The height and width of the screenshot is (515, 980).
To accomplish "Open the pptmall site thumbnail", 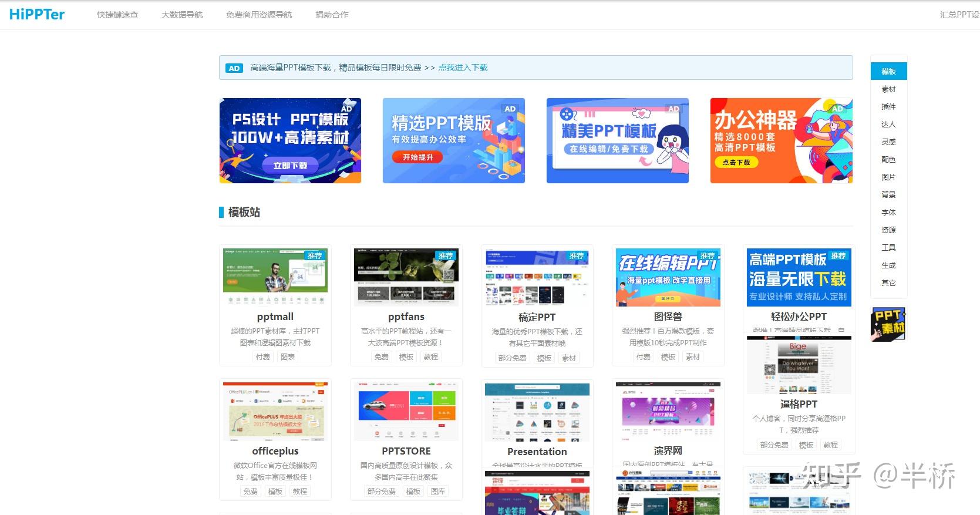I will tap(275, 277).
